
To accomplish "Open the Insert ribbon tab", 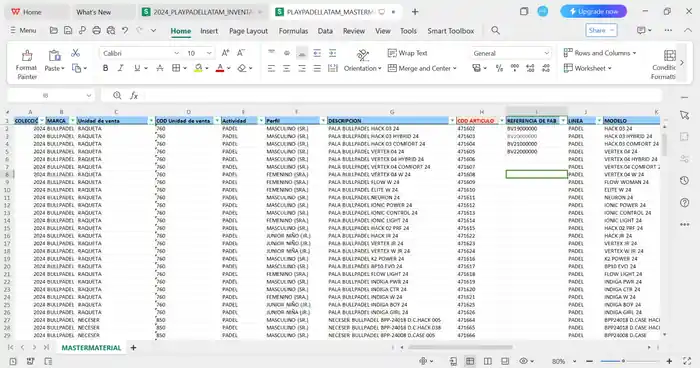I will pyautogui.click(x=209, y=31).
